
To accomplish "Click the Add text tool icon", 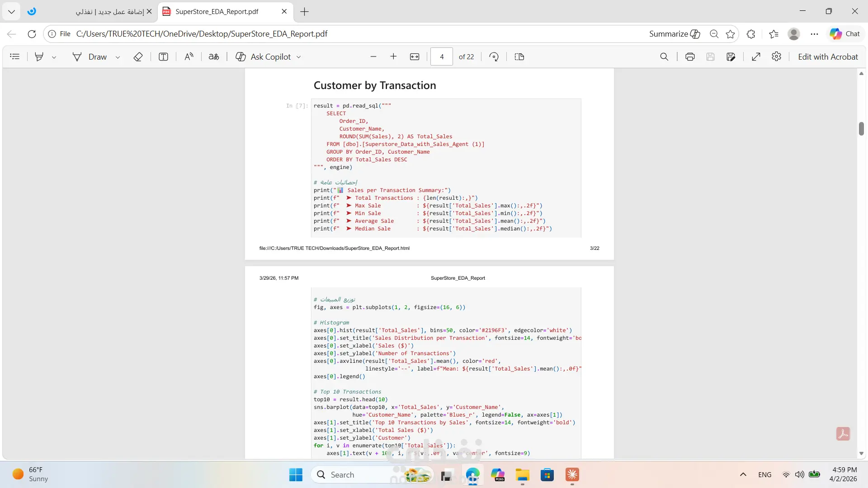I will point(163,56).
